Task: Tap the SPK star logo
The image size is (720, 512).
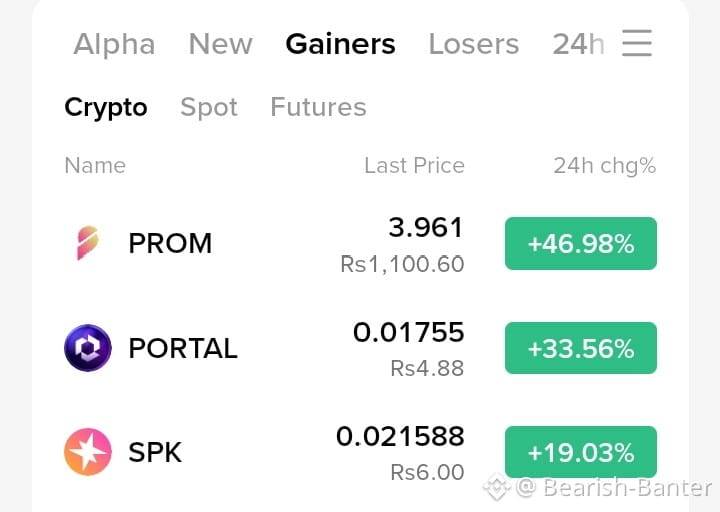Action: coord(88,452)
